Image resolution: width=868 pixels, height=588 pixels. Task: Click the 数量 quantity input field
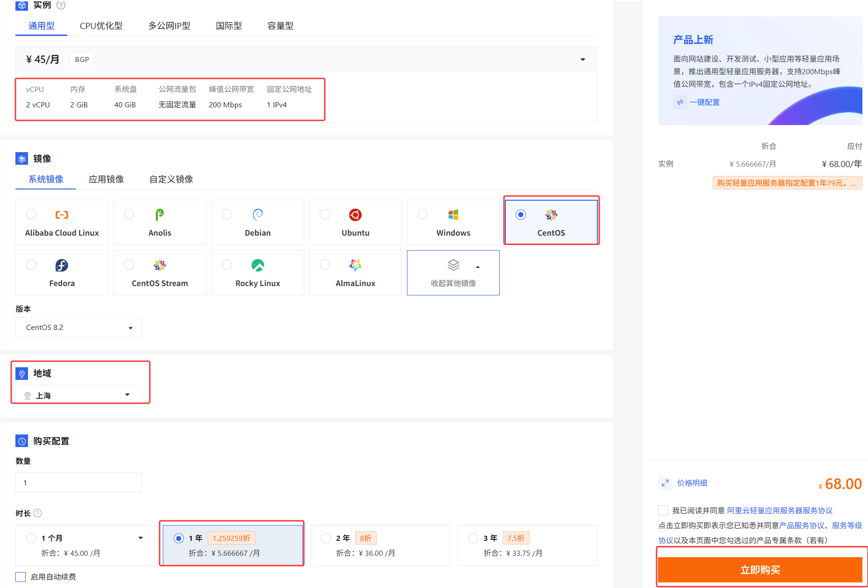[x=78, y=482]
